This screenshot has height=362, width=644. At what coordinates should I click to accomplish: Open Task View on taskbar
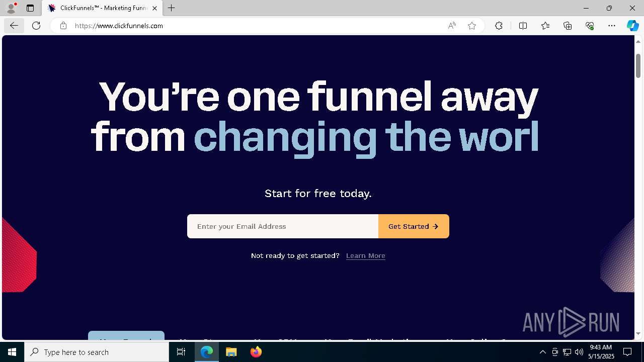point(181,352)
